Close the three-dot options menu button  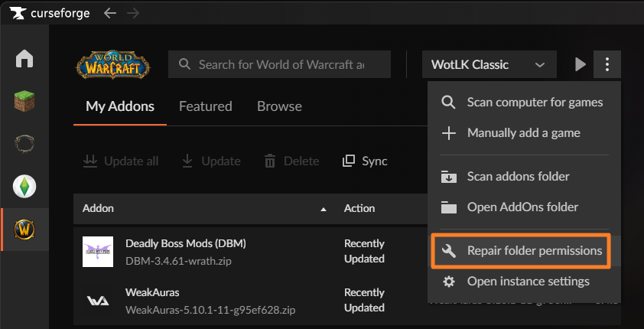(607, 64)
